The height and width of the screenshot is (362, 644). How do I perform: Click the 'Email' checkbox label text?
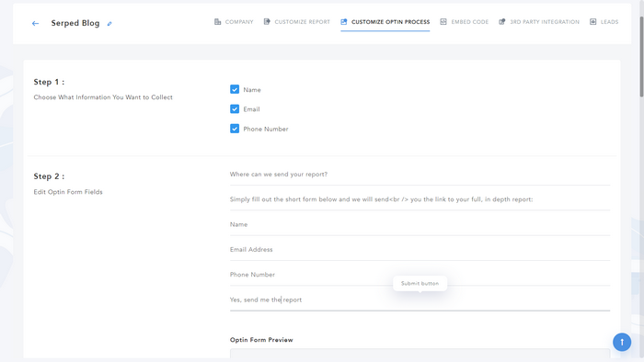[x=251, y=109]
